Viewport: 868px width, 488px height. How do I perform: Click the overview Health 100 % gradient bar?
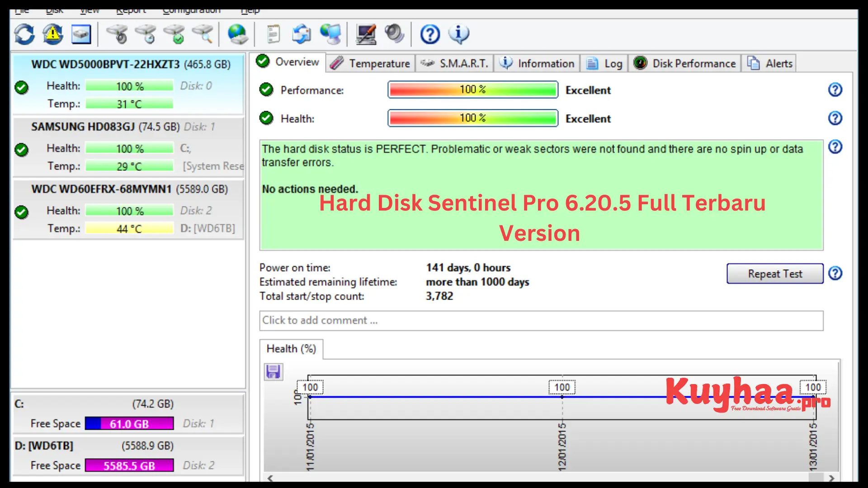[x=473, y=118]
